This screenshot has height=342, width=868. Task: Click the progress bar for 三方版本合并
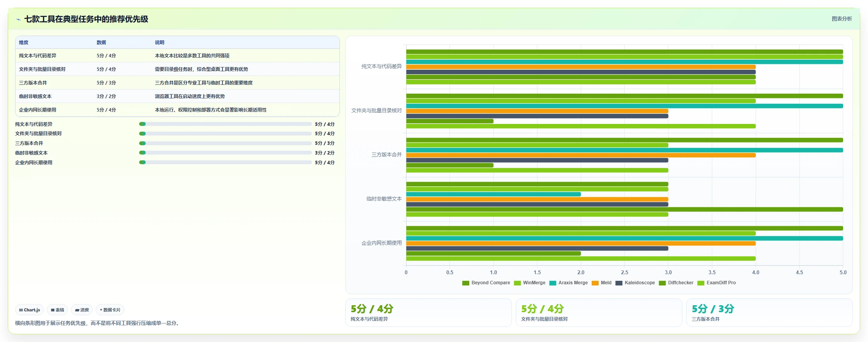click(x=225, y=143)
